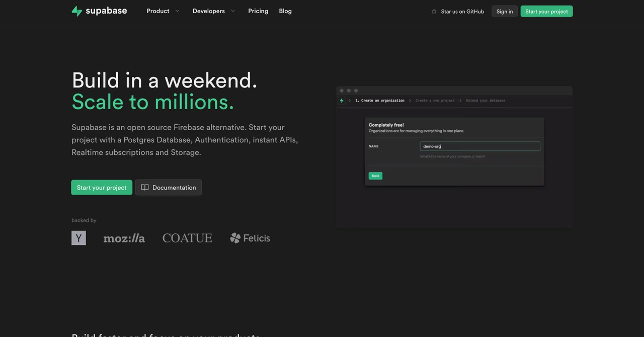Click the GitHub star icon
The image size is (644, 337).
coord(434,12)
